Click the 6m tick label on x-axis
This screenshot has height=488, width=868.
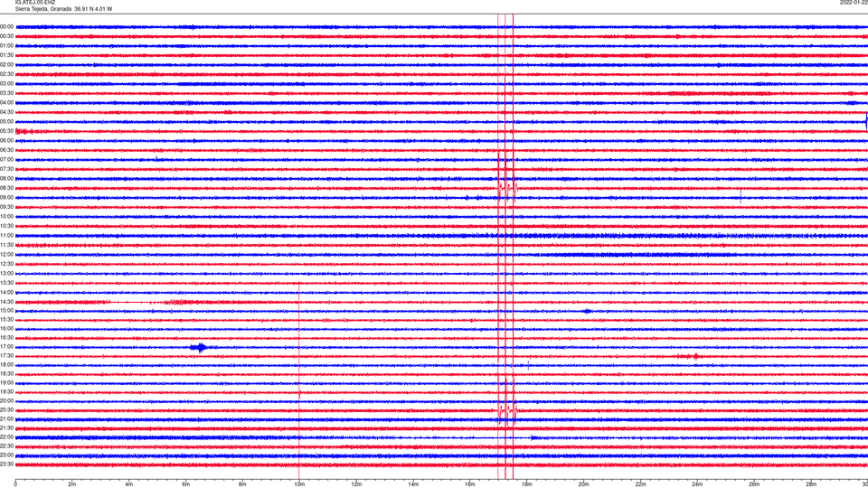click(185, 484)
